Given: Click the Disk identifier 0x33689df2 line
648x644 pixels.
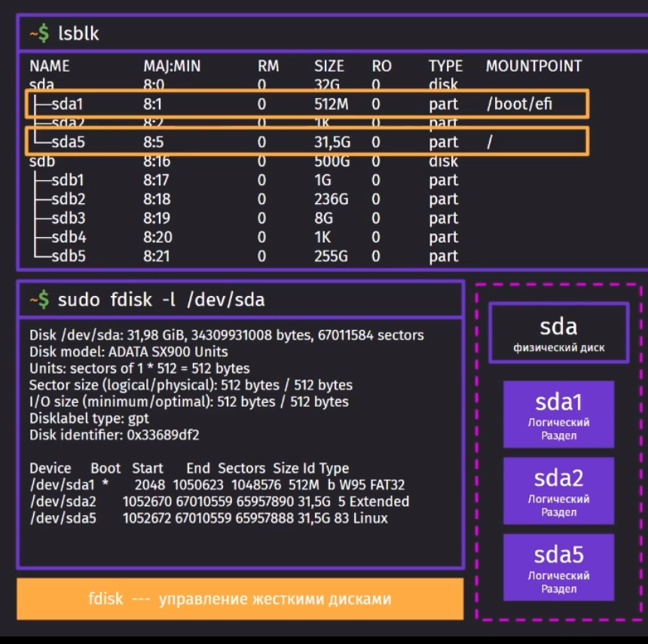Looking at the screenshot, I should (115, 435).
